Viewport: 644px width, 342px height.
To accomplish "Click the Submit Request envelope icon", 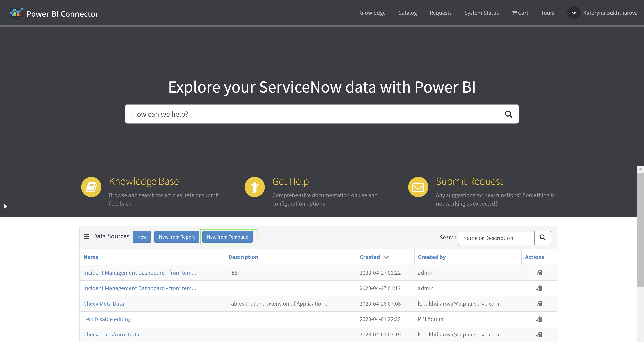I will (418, 187).
